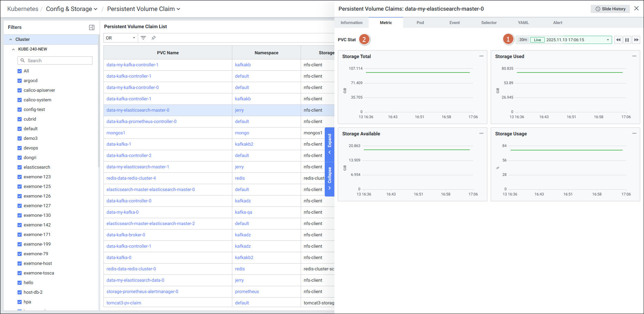Image resolution: width=644 pixels, height=314 pixels.
Task: Toggle the All clusters checkbox
Action: click(20, 71)
